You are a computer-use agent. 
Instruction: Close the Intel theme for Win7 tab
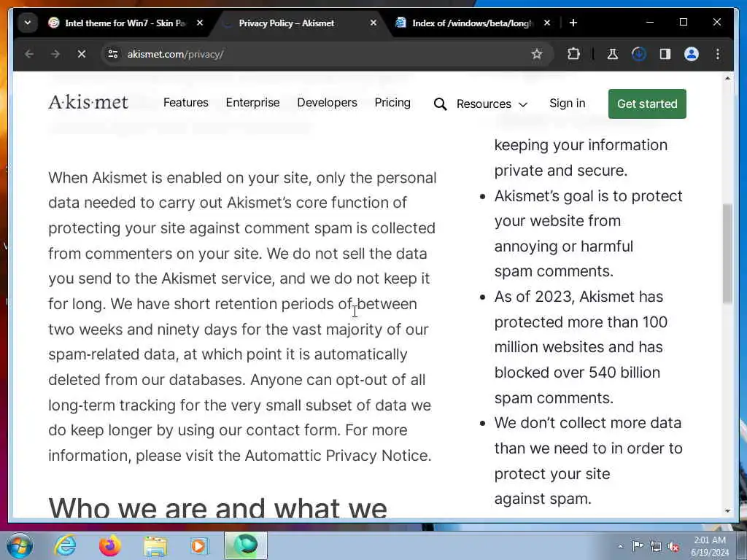tap(200, 23)
